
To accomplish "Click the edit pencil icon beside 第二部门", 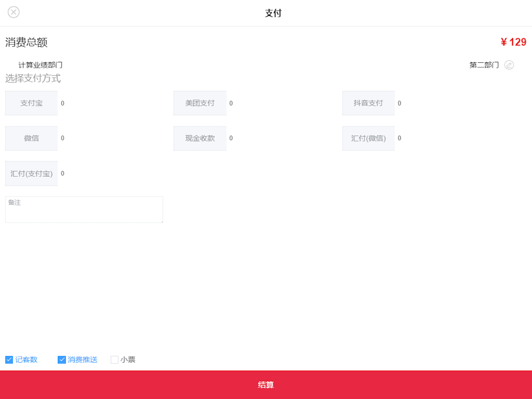I will (x=509, y=65).
